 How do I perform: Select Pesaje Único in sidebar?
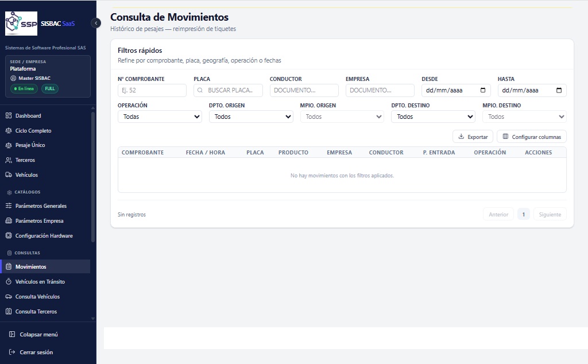(x=45, y=145)
